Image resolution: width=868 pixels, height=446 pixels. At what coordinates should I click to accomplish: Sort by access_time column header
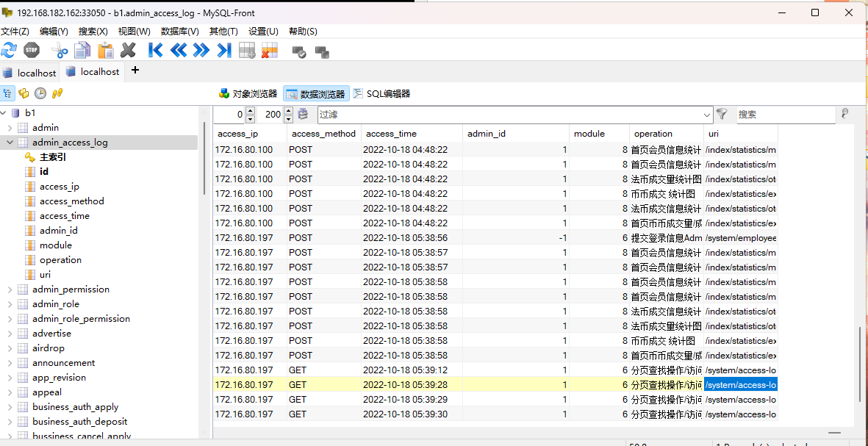pyautogui.click(x=391, y=134)
